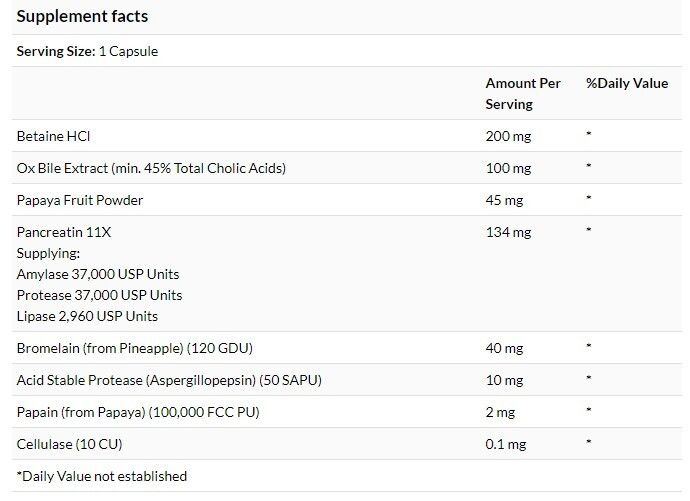690x501 pixels.
Task: Click the Daily Value not established footnote
Action: pyautogui.click(x=102, y=476)
